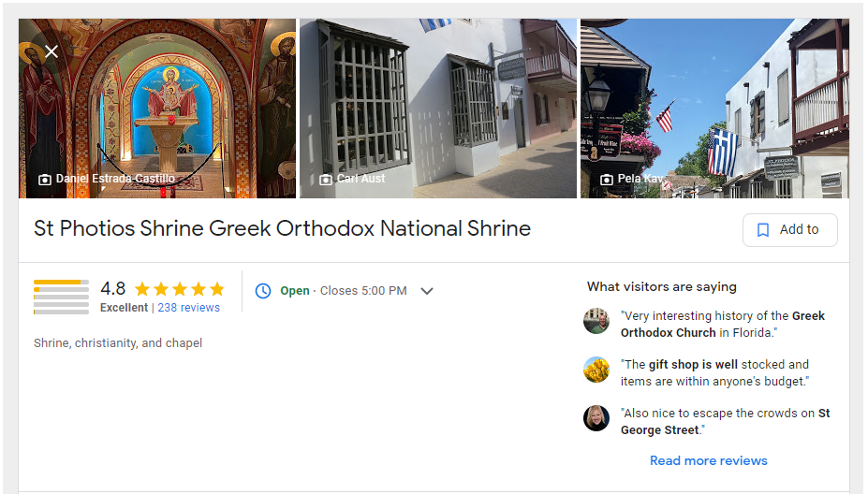The image size is (868, 494).
Task: Click camera icon beside Daniel Estrada-Castillo
Action: [45, 180]
